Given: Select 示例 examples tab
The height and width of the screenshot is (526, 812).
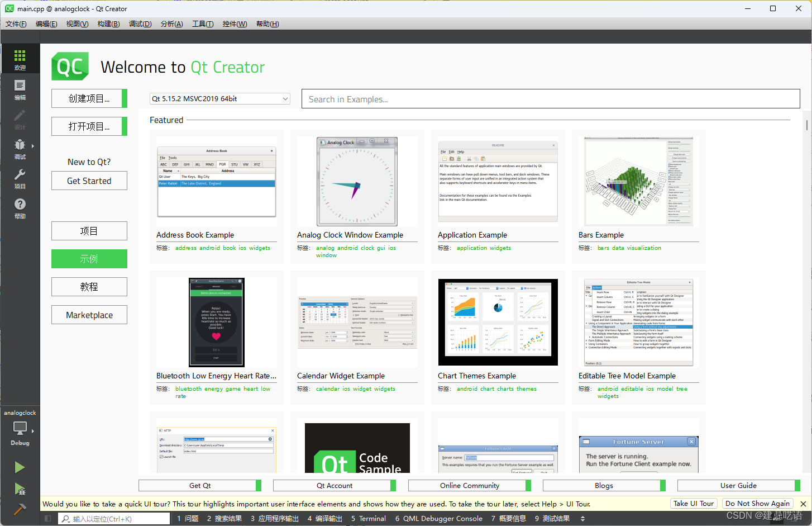Looking at the screenshot, I should (x=89, y=259).
